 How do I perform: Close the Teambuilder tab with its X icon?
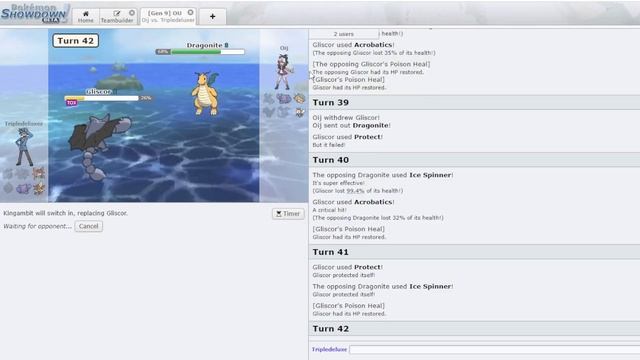tap(132, 13)
